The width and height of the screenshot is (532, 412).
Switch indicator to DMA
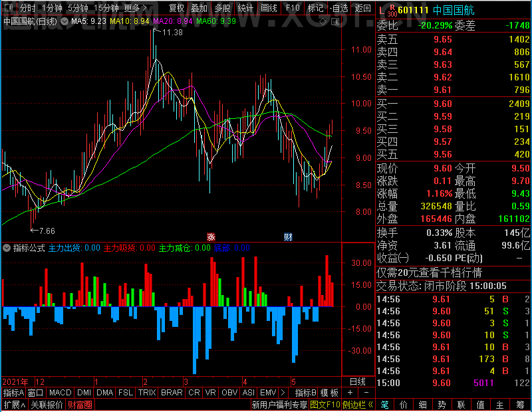click(105, 393)
